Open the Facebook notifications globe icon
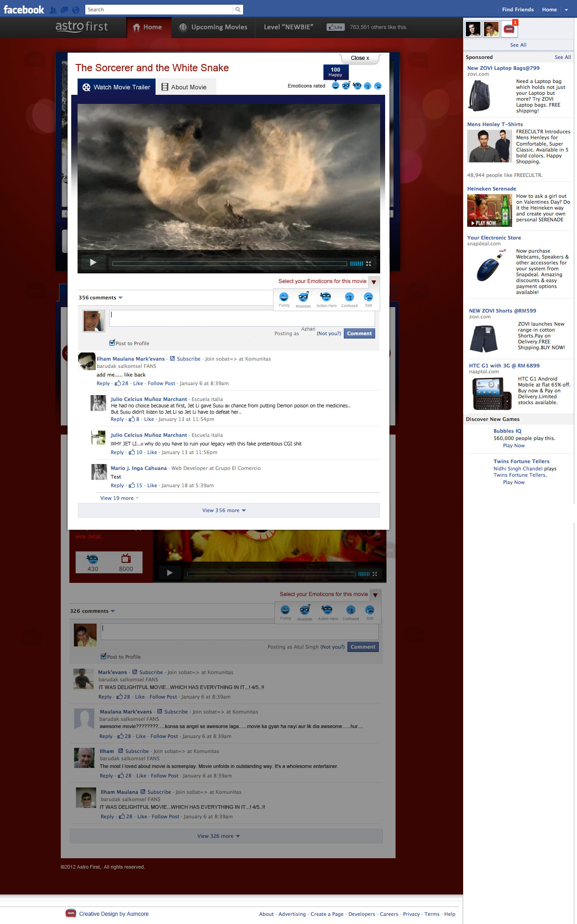Image resolution: width=577 pixels, height=924 pixels. point(76,10)
